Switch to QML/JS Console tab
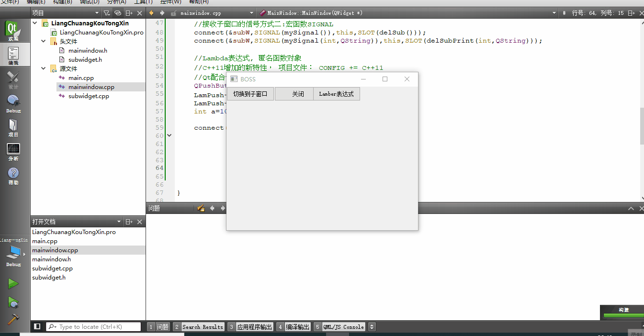The height and width of the screenshot is (336, 644). (x=339, y=327)
